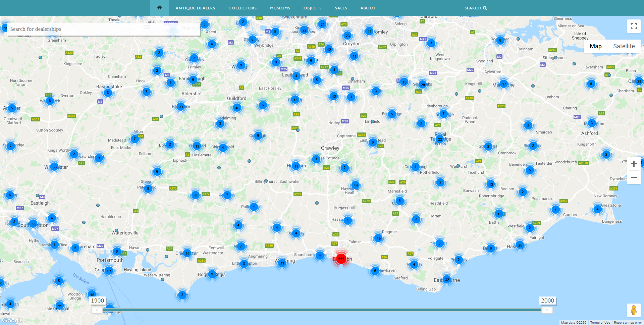Zoom out on the map
The image size is (644, 325).
pos(634,177)
